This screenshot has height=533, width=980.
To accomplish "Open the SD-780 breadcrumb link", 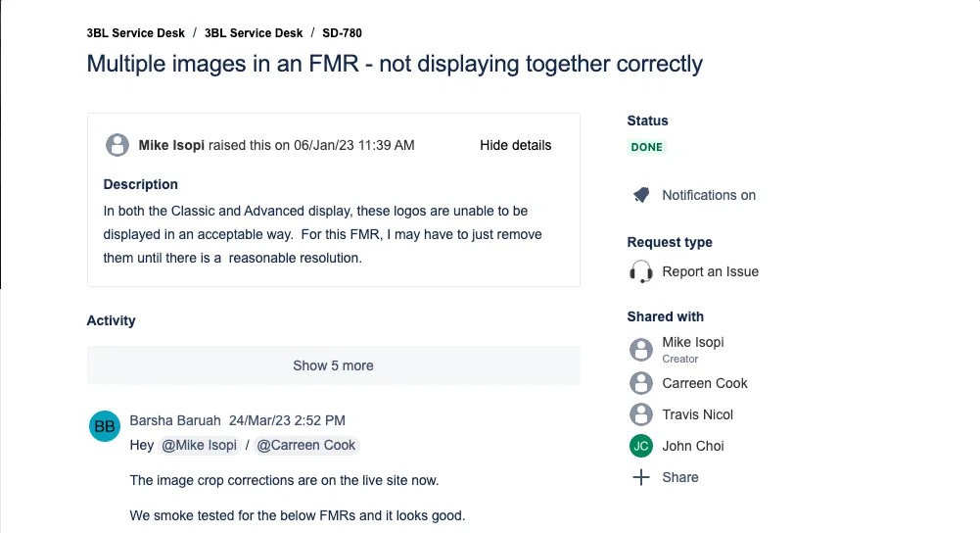I will pos(342,33).
